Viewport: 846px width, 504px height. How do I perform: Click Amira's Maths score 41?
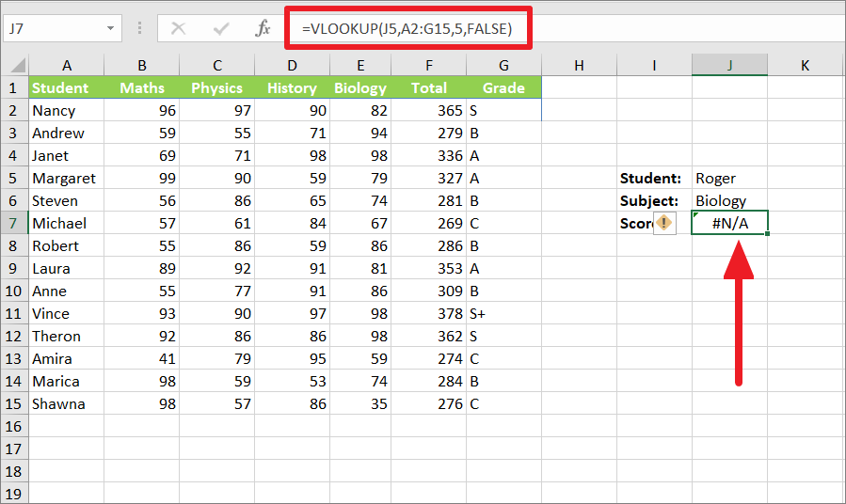pyautogui.click(x=142, y=359)
